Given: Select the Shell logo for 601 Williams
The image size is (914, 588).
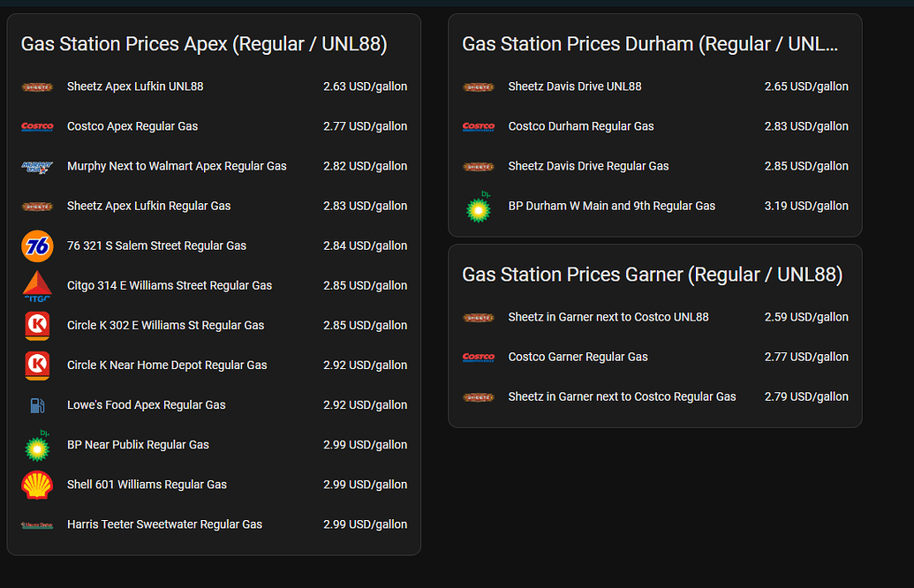Looking at the screenshot, I should point(36,484).
